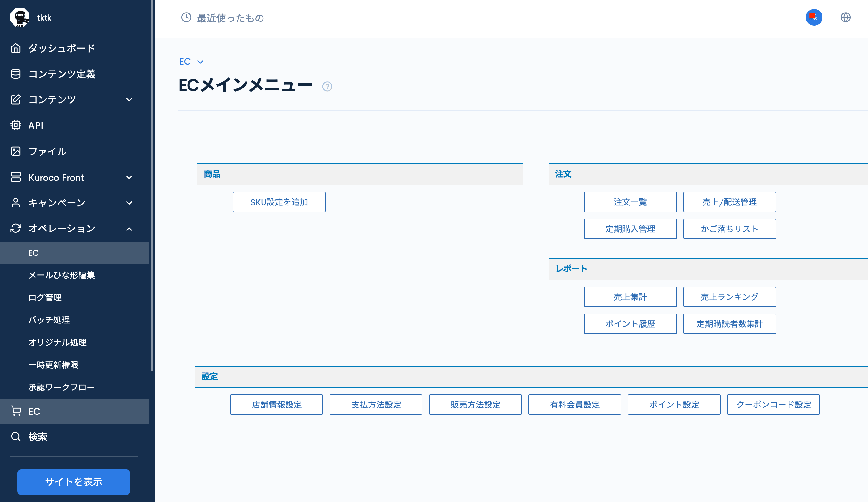Click the sidebar vertical scrollbar
868x502 pixels.
(x=152, y=186)
